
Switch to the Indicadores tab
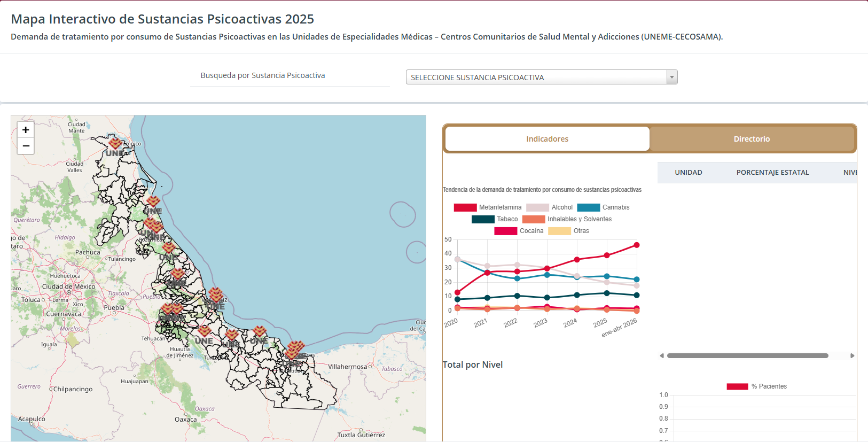(547, 139)
